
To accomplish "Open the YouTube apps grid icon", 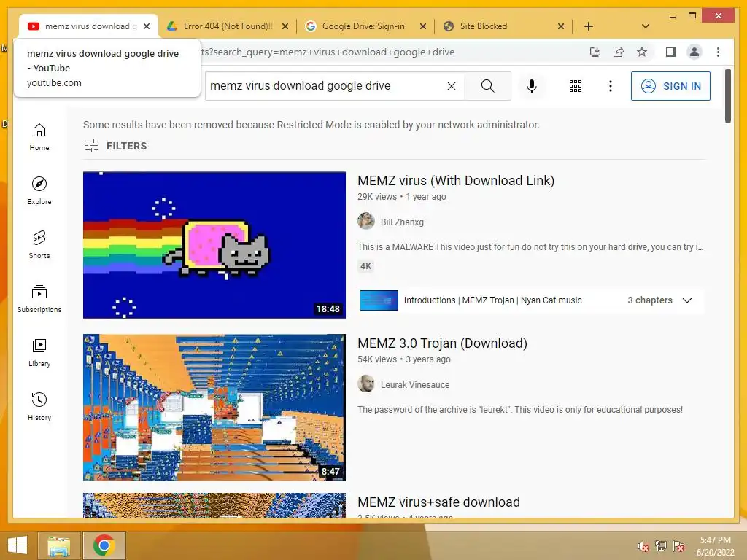I will 576,86.
